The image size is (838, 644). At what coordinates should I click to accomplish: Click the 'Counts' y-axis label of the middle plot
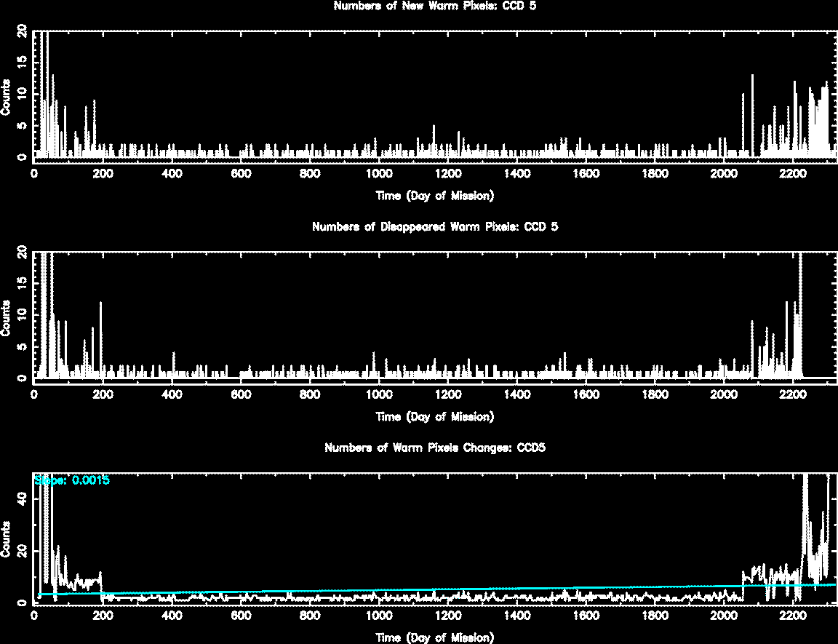click(6, 318)
